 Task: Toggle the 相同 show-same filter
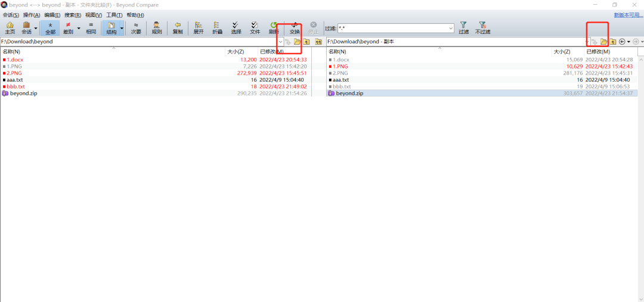pos(91,28)
